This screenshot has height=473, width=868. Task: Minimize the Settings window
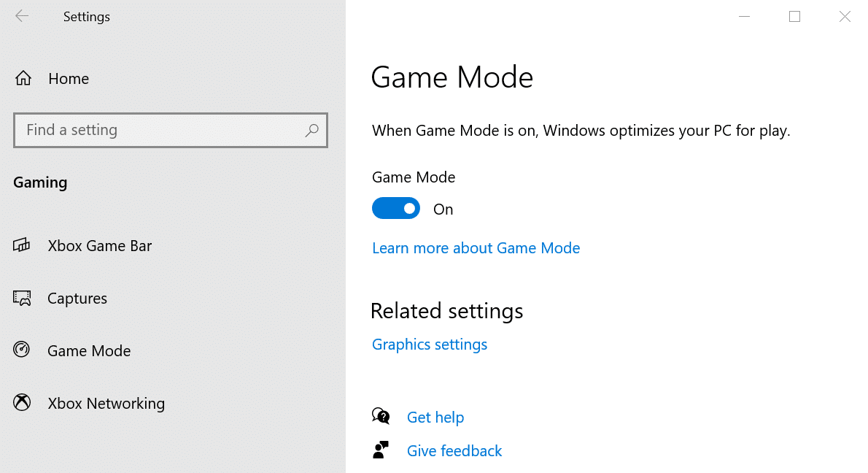pos(745,17)
